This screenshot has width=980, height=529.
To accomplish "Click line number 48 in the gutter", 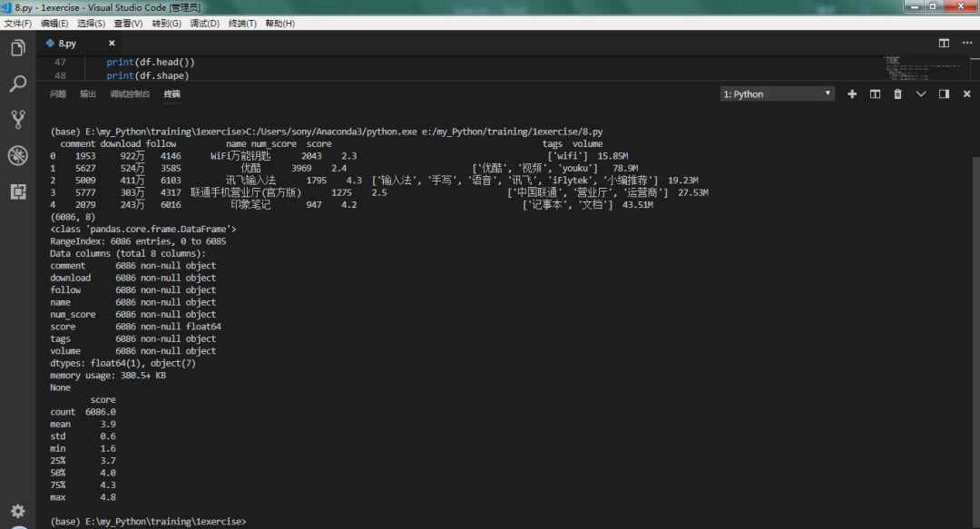I will click(60, 75).
